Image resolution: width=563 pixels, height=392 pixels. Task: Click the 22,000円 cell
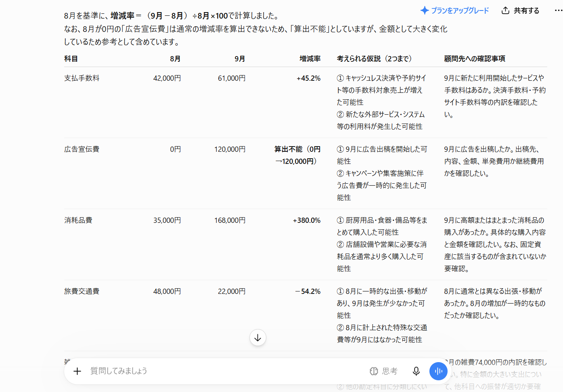[x=232, y=291]
